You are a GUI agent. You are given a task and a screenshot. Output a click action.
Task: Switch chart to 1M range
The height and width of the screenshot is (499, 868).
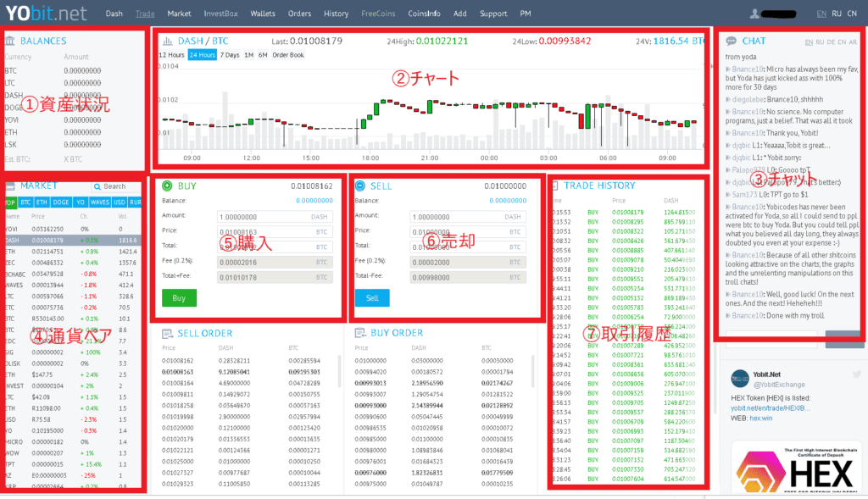pos(248,55)
